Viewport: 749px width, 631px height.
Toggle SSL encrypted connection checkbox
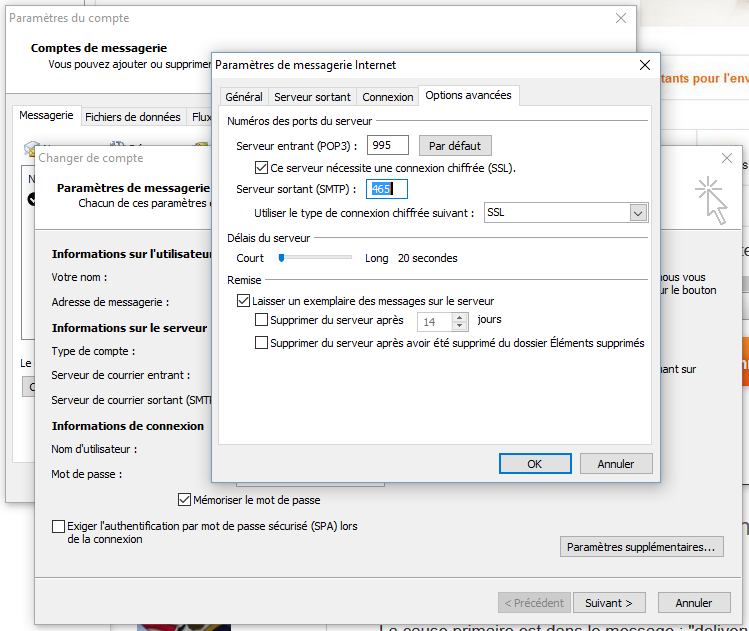pyautogui.click(x=261, y=168)
